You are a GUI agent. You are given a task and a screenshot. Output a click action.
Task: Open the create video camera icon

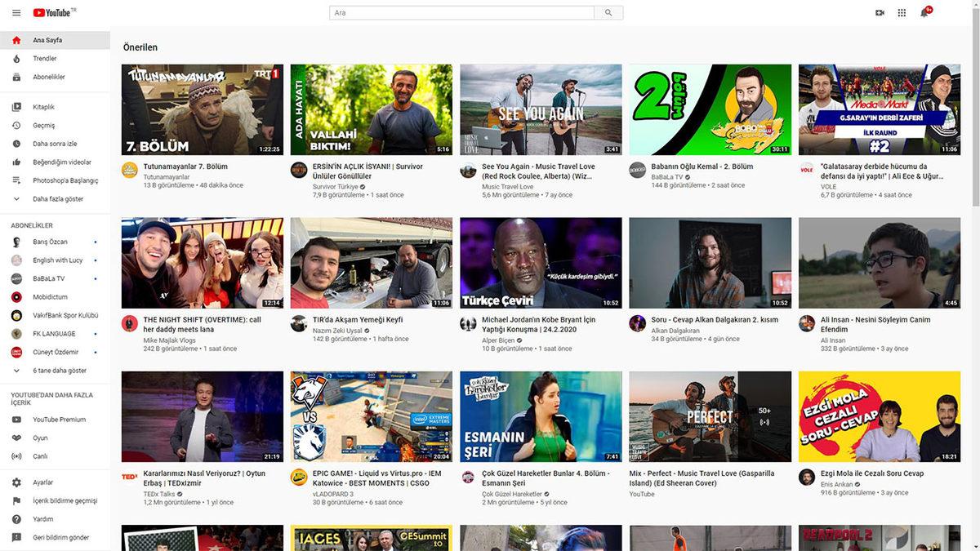pyautogui.click(x=880, y=13)
